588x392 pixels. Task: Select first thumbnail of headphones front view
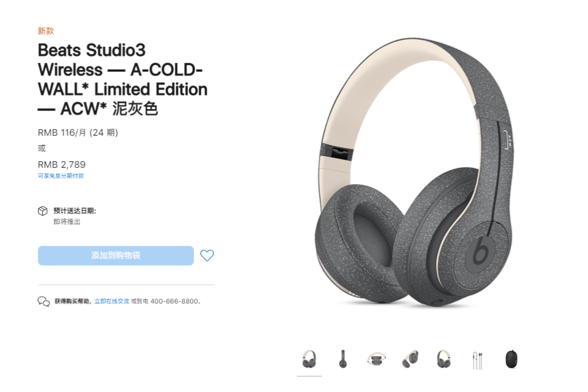point(309,359)
